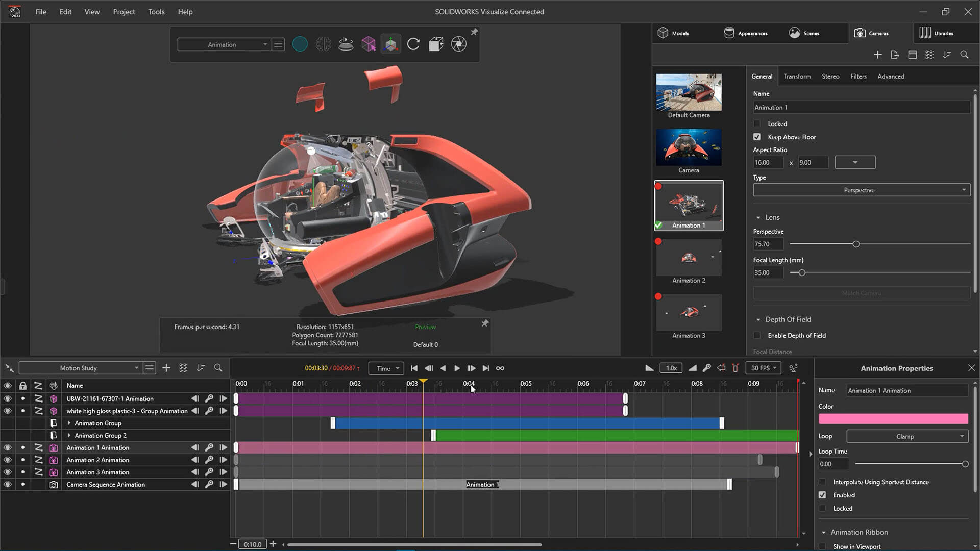The width and height of the screenshot is (980, 551).
Task: Play the animation in reverse
Action: [443, 368]
